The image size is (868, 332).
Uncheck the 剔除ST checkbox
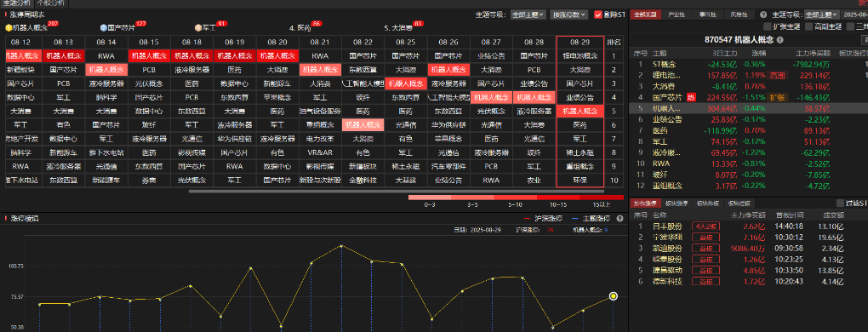598,15
